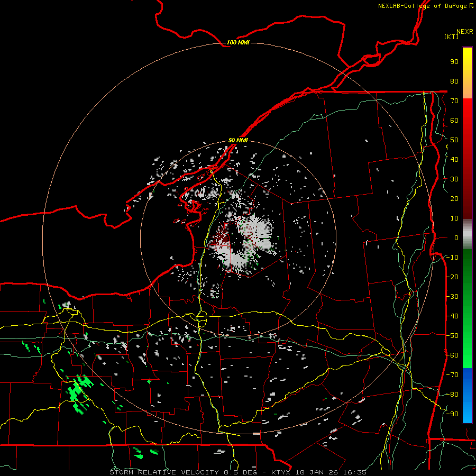Select the 80 value on velocity scale
Viewport: 476px width, 476px height.
click(x=454, y=81)
